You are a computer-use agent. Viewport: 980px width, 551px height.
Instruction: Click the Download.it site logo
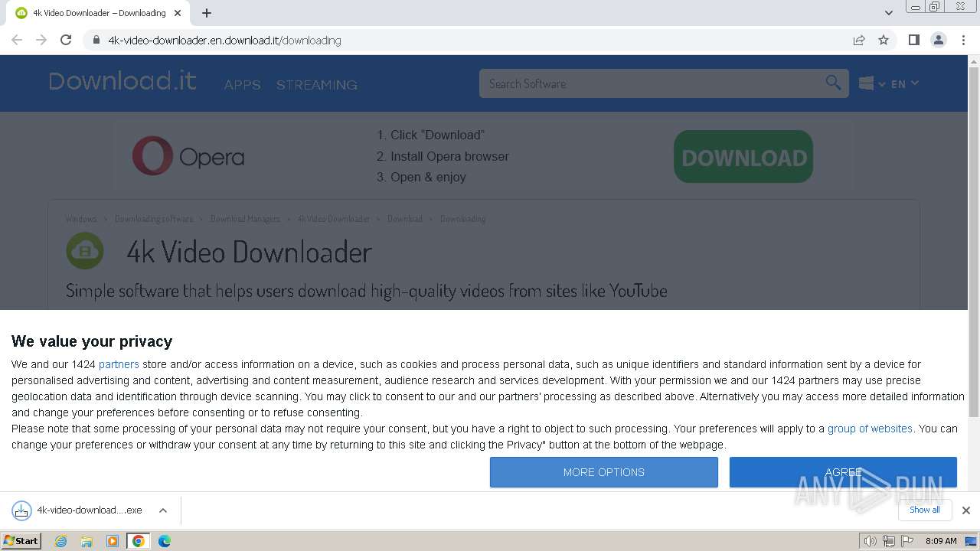[x=122, y=81]
